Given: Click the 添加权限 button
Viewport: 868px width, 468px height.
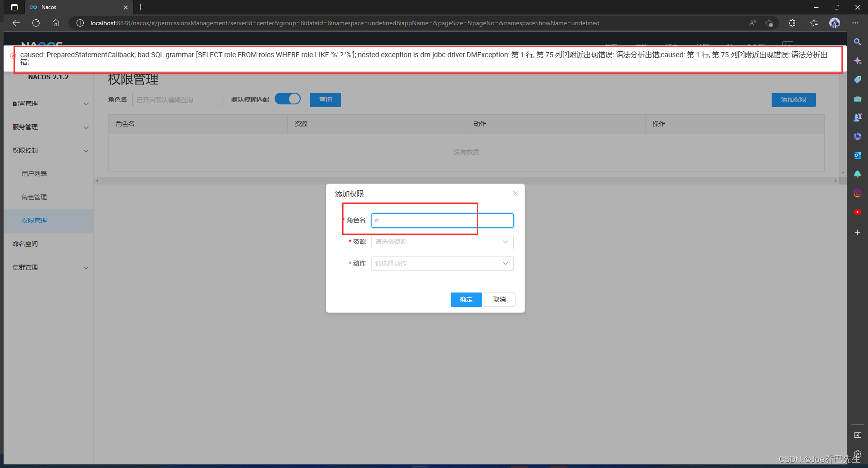Looking at the screenshot, I should (x=793, y=99).
